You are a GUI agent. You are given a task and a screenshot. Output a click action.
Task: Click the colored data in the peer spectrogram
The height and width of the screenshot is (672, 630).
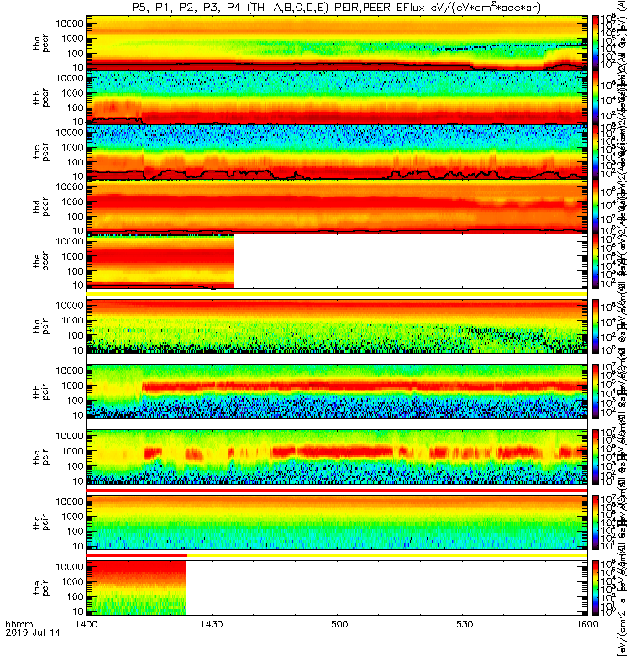tap(160, 260)
